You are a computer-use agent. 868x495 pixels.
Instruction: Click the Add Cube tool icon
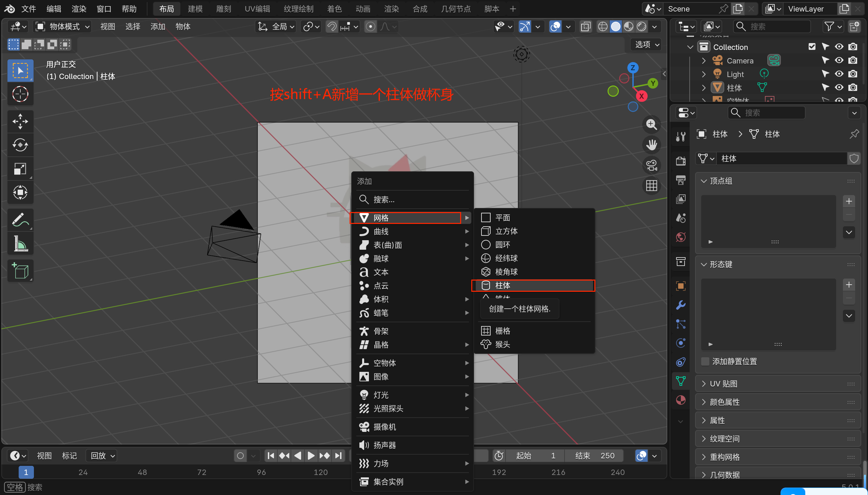coord(20,271)
